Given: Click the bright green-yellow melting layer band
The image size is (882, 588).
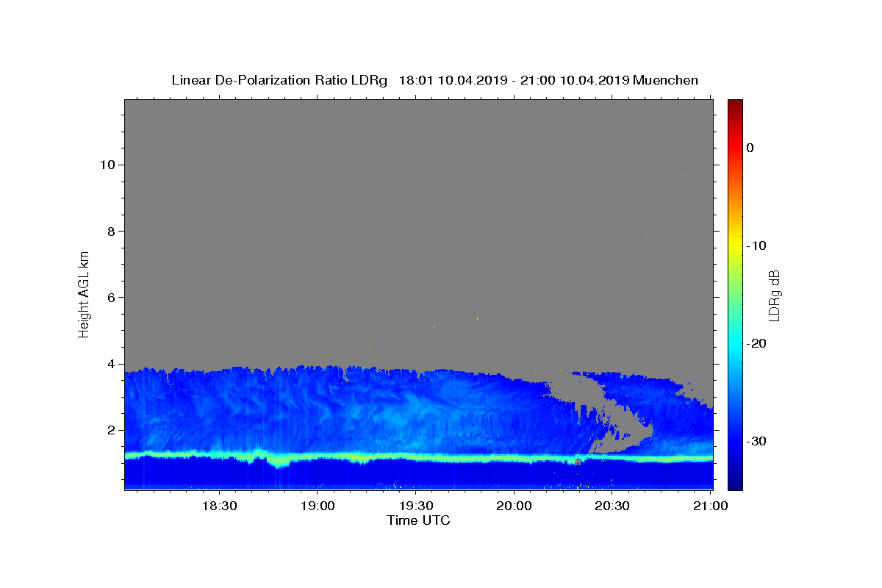Looking at the screenshot, I should 419,457.
